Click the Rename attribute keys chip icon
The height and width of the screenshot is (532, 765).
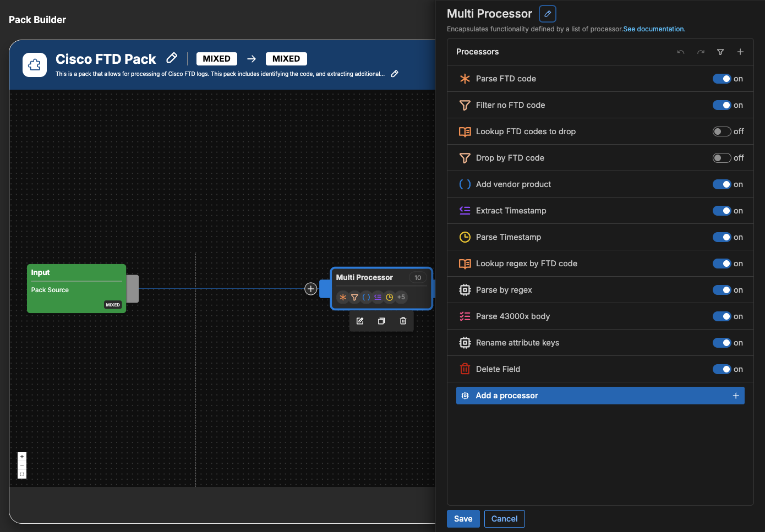(465, 343)
